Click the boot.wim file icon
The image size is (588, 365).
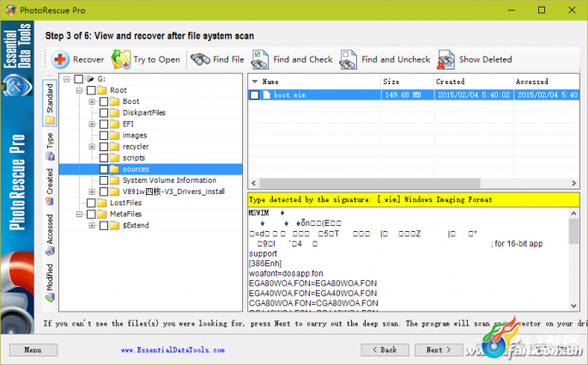267,95
